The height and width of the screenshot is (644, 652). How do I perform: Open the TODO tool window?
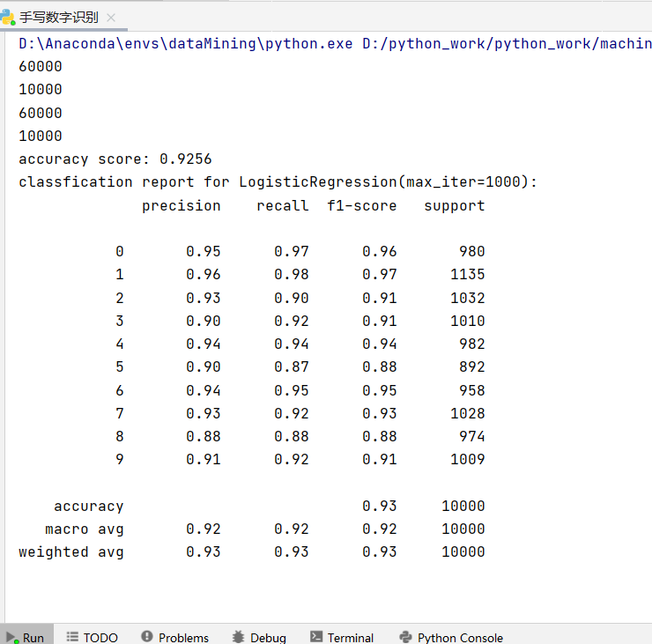93,637
